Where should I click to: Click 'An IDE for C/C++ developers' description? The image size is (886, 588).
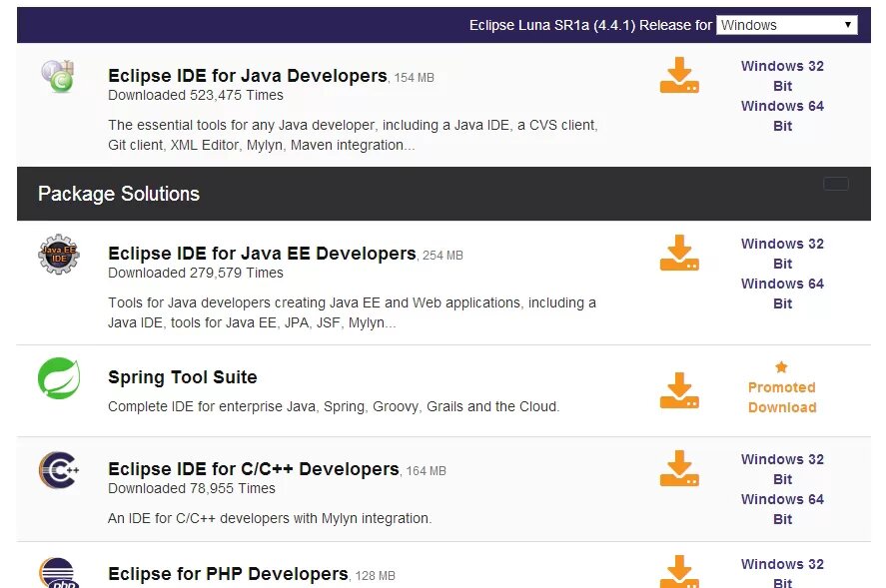[270, 518]
